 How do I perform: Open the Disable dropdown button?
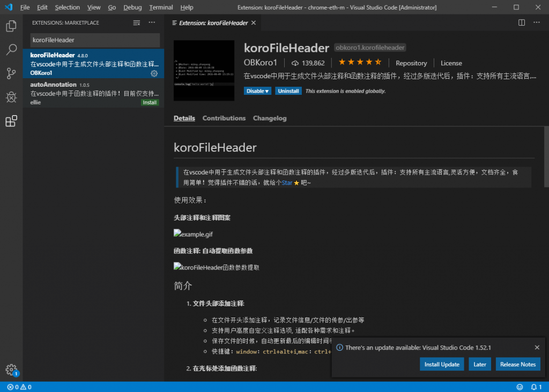pyautogui.click(x=257, y=91)
